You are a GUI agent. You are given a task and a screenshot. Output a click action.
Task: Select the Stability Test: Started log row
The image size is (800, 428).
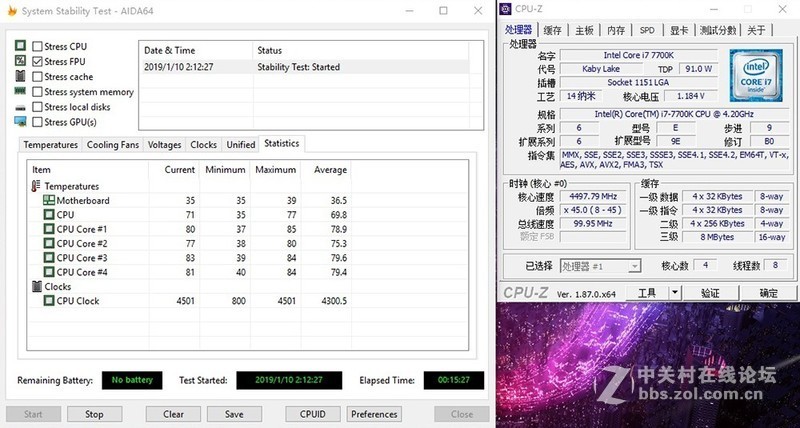coord(304,67)
